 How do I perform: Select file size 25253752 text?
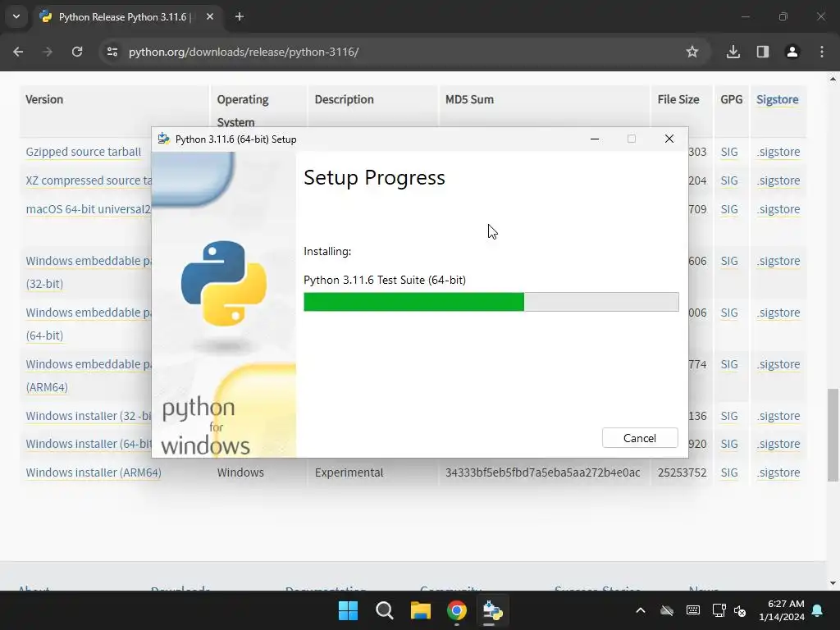point(682,472)
